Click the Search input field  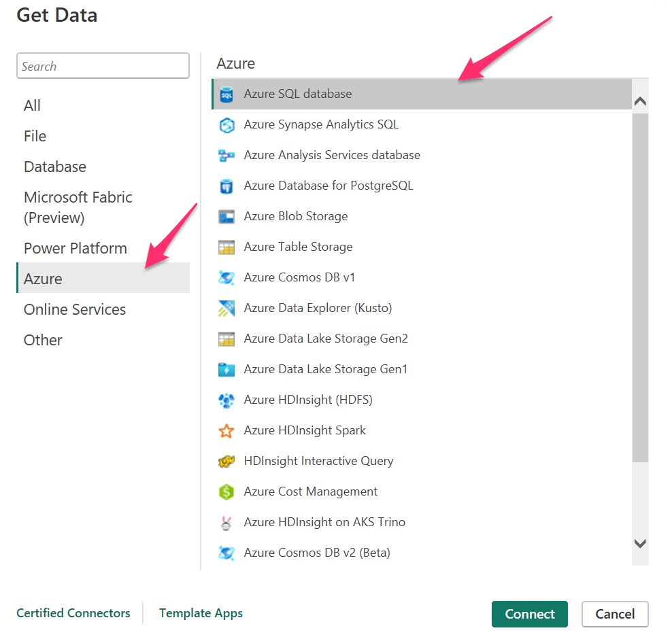[x=103, y=66]
